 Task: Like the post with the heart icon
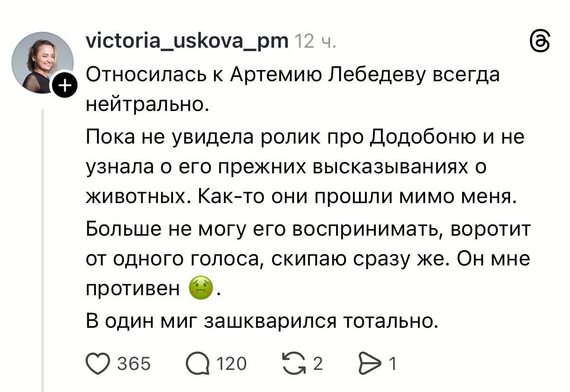click(x=97, y=363)
